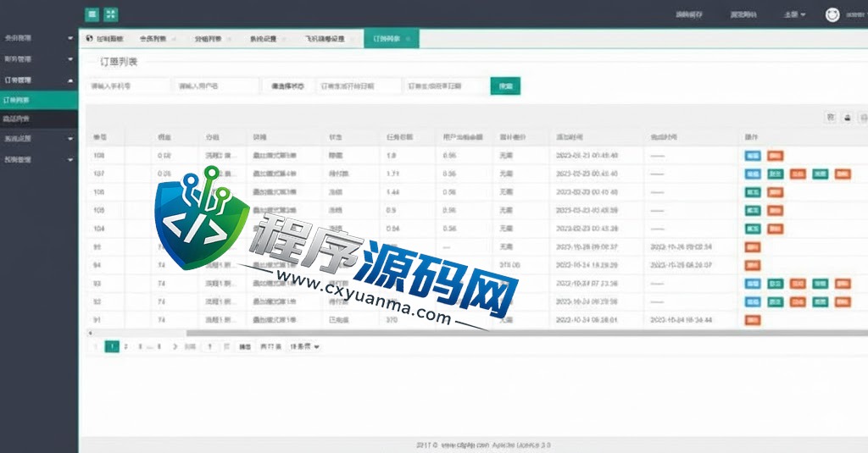
Task: Open the status select dropdown in filter bar
Action: 288,86
